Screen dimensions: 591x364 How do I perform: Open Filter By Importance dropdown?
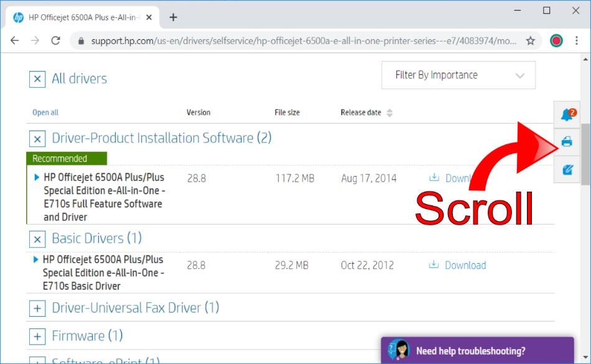[458, 75]
